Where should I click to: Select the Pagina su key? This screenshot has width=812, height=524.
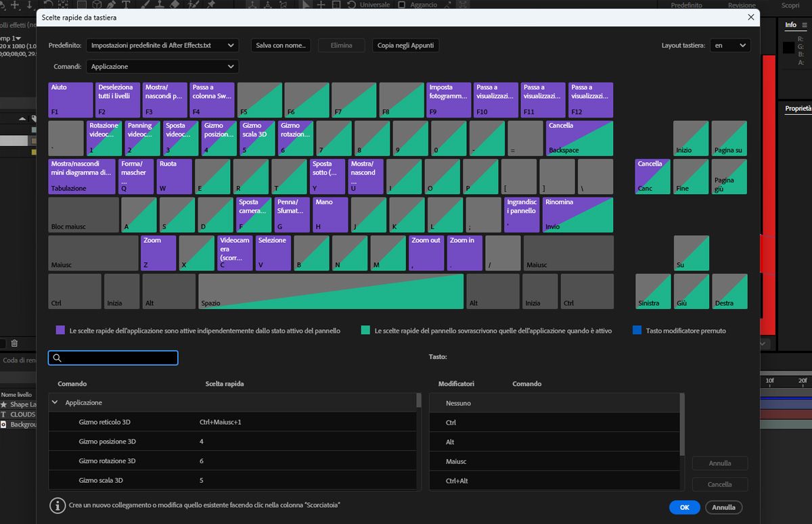click(x=729, y=139)
